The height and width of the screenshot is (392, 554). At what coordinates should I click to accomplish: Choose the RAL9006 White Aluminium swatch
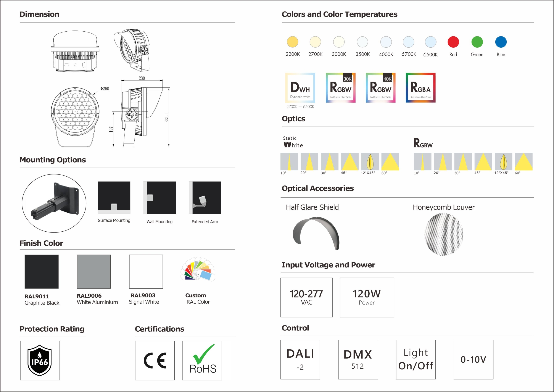(x=94, y=272)
